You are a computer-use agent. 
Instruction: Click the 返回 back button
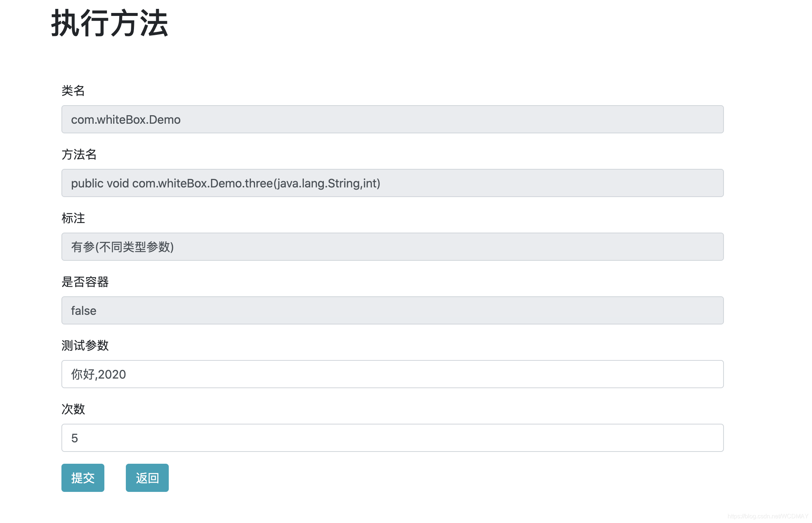click(147, 477)
